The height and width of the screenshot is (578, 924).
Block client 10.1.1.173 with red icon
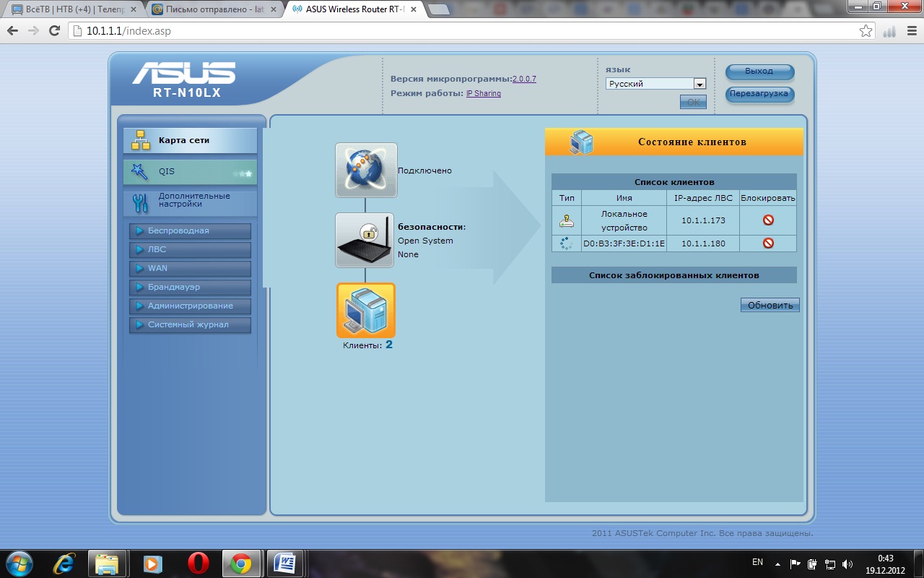click(x=768, y=220)
